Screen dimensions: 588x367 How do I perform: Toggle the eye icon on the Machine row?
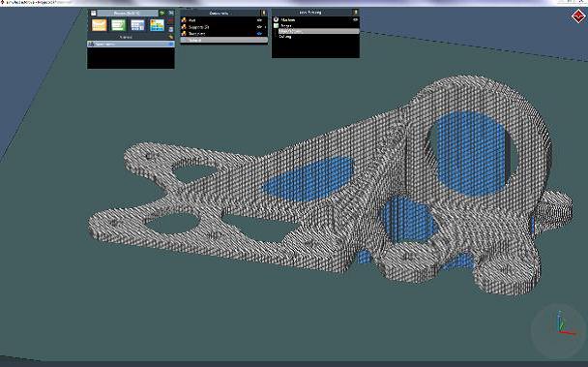click(355, 19)
